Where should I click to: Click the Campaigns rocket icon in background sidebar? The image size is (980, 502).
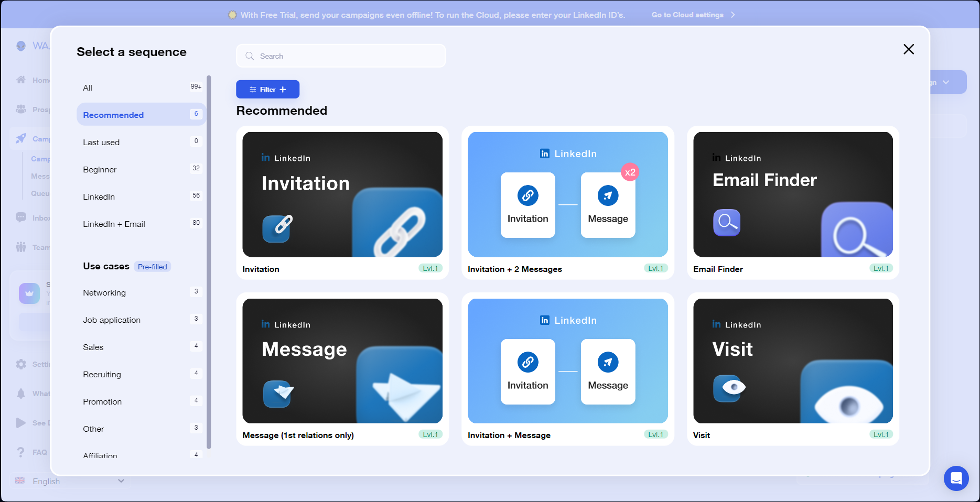click(21, 138)
